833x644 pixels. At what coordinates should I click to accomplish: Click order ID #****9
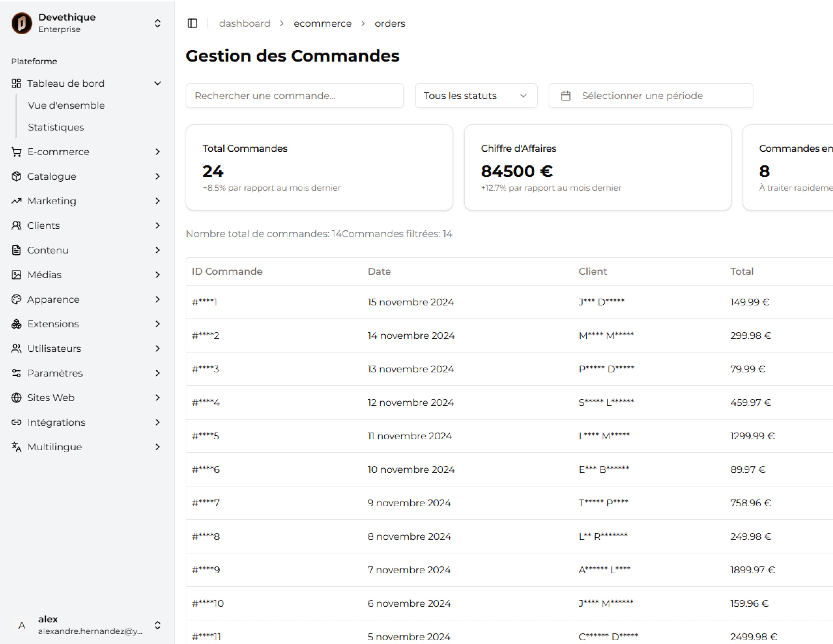pyautogui.click(x=206, y=570)
